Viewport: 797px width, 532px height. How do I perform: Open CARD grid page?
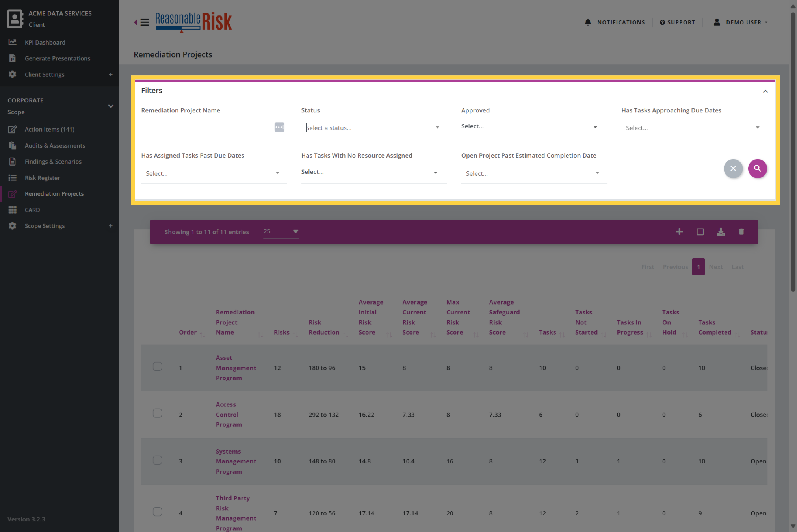pyautogui.click(x=32, y=210)
